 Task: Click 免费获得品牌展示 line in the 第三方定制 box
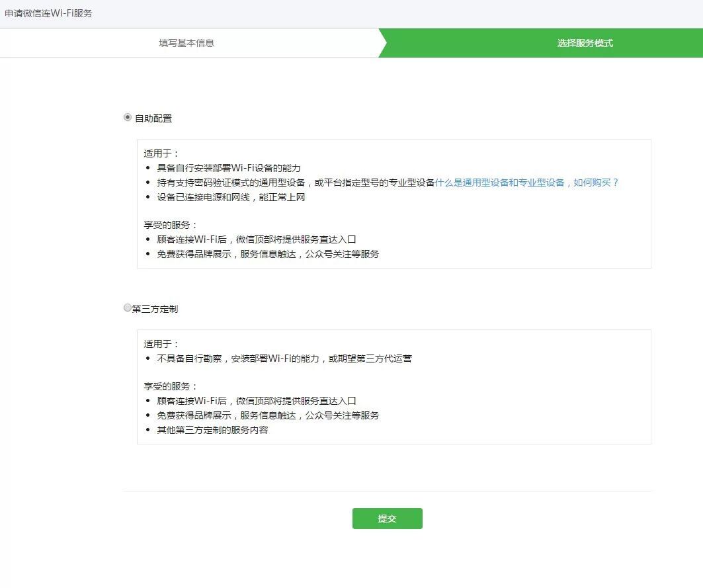pyautogui.click(x=268, y=416)
